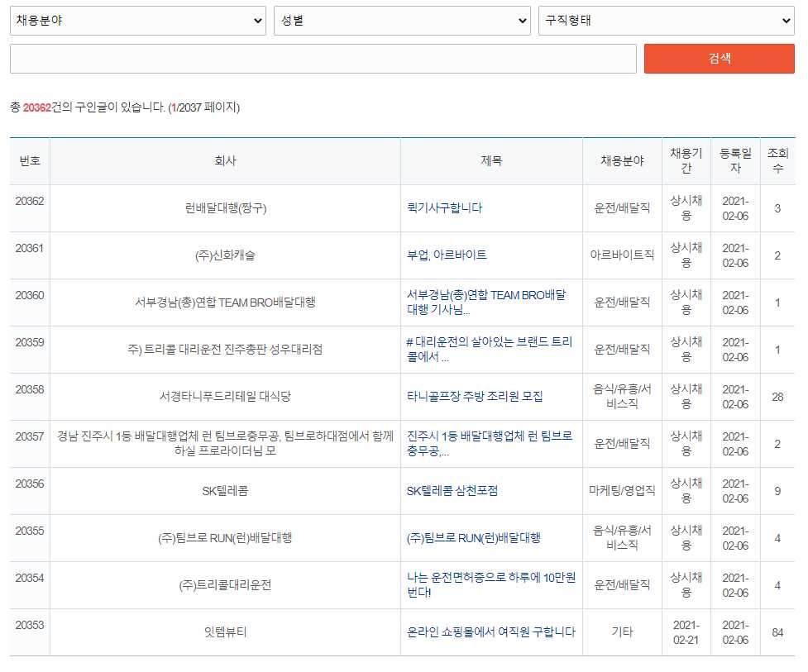Click company name 런배달대행(짱구)
The image size is (808, 672).
225,208
